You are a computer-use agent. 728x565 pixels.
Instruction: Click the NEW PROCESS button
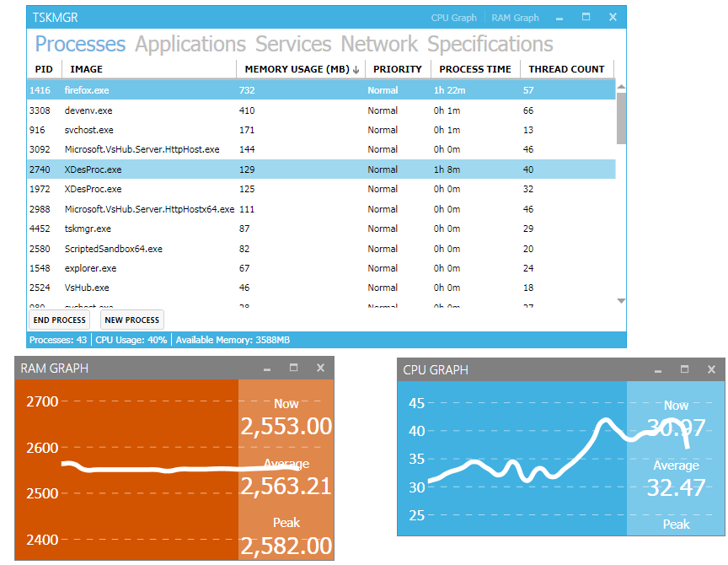coord(131,320)
